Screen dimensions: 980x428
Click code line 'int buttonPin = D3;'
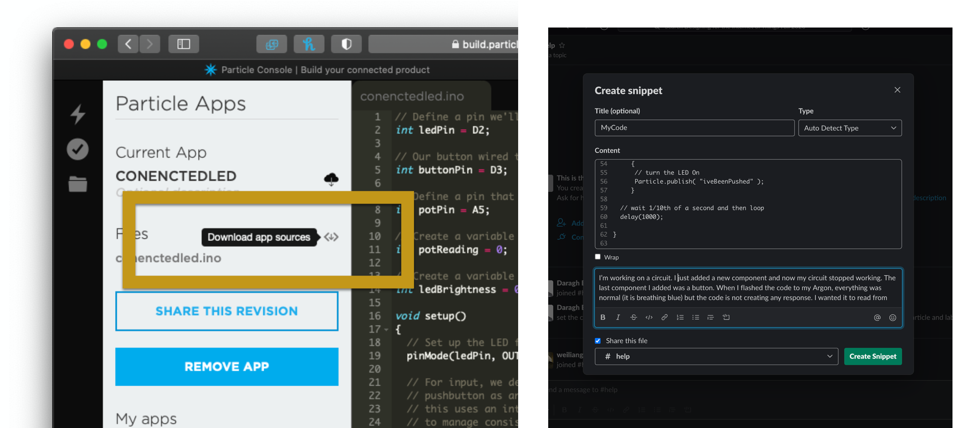(x=451, y=170)
